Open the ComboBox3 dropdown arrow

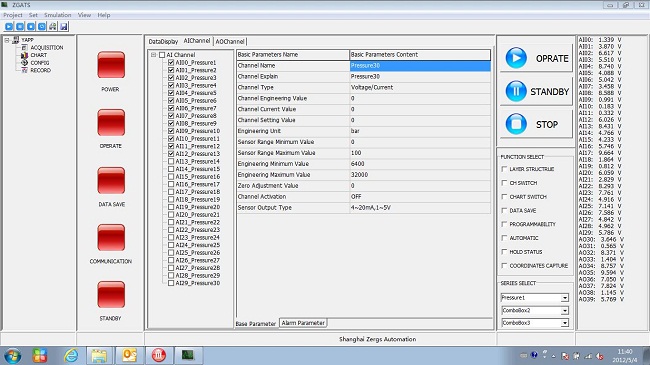565,323
